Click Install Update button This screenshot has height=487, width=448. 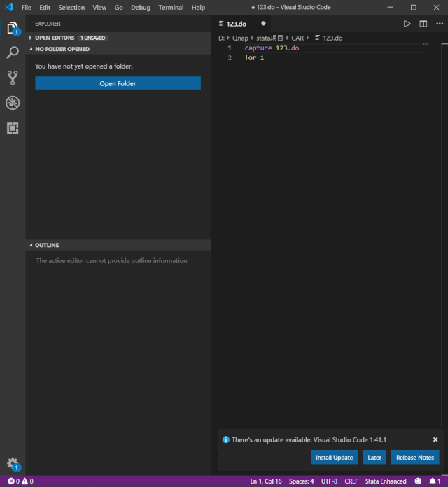click(x=335, y=458)
